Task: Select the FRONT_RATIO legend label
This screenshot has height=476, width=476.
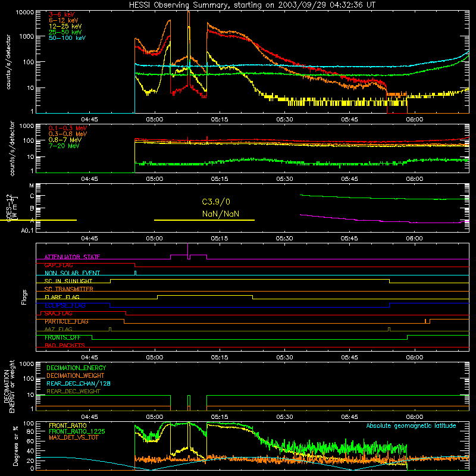Action: 68,425
